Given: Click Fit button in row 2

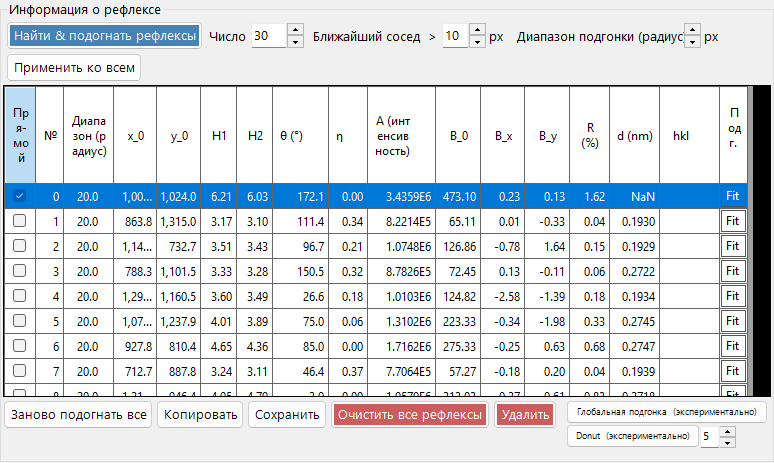Looking at the screenshot, I should pos(733,246).
